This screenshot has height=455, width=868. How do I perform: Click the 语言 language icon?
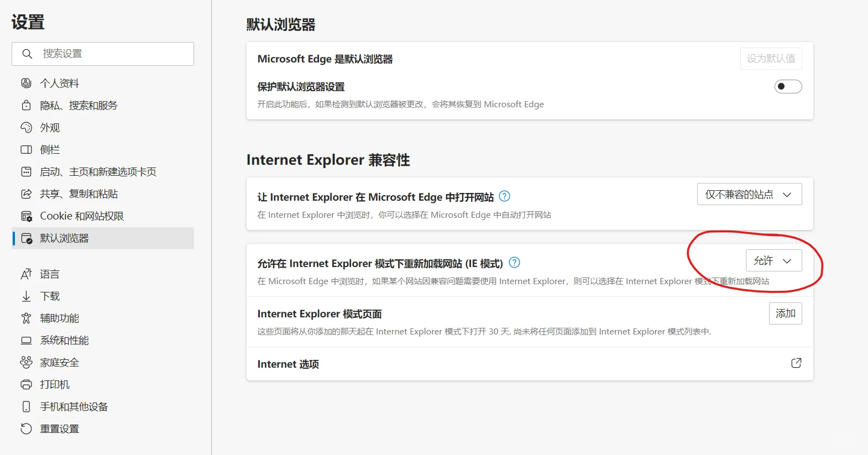click(26, 274)
